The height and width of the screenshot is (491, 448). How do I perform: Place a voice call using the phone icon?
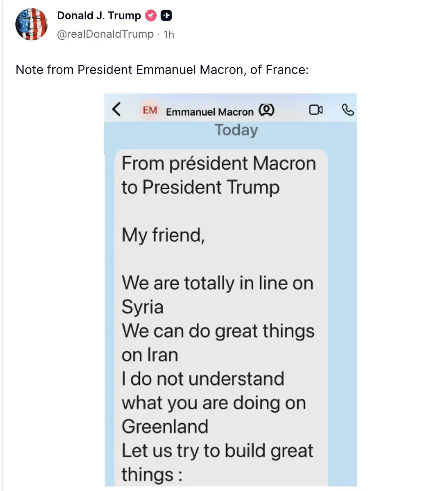(x=348, y=110)
